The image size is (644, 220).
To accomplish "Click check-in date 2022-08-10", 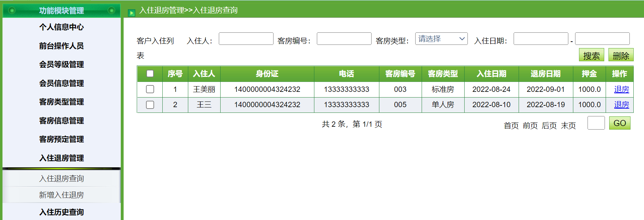I will click(x=491, y=105).
